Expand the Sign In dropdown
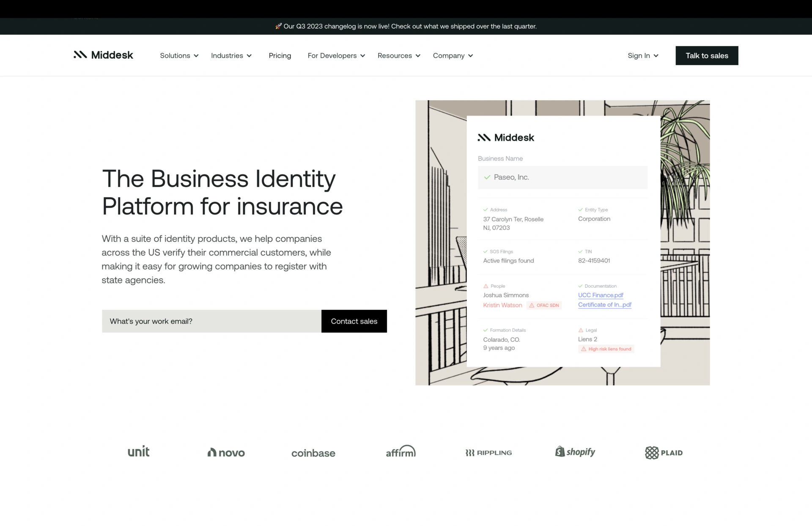The height and width of the screenshot is (526, 812). point(642,55)
